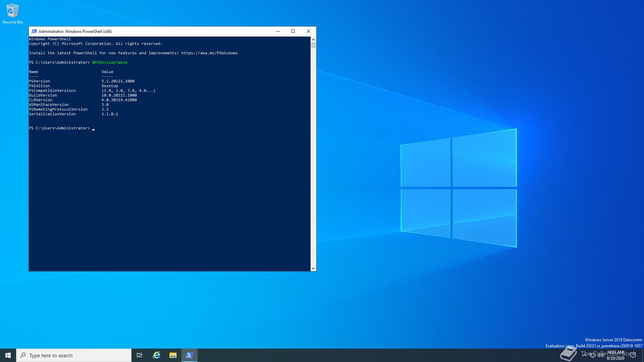Click the last PS C:\Users\Administrator> prompt
The image size is (644, 362).
59,128
